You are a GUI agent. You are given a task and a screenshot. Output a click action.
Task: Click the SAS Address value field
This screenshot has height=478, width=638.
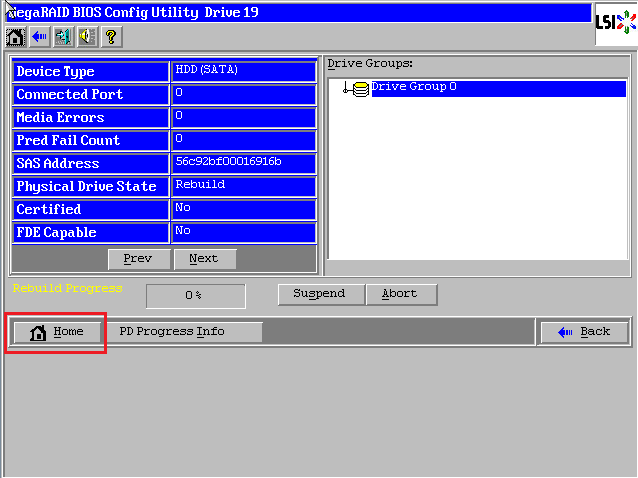click(244, 162)
